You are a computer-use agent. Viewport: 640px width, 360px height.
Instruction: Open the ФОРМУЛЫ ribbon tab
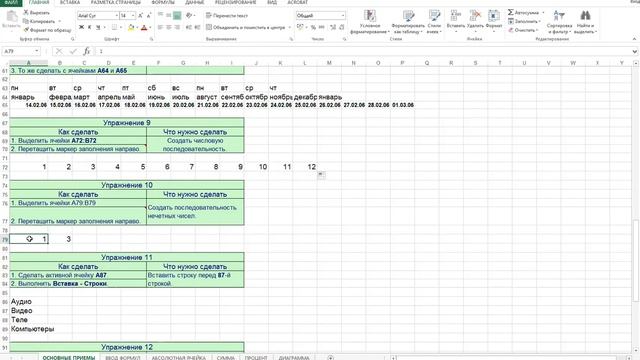tap(163, 2)
